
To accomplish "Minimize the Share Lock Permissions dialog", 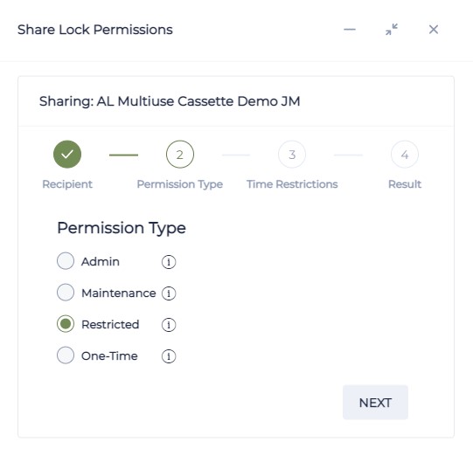I will (x=350, y=30).
